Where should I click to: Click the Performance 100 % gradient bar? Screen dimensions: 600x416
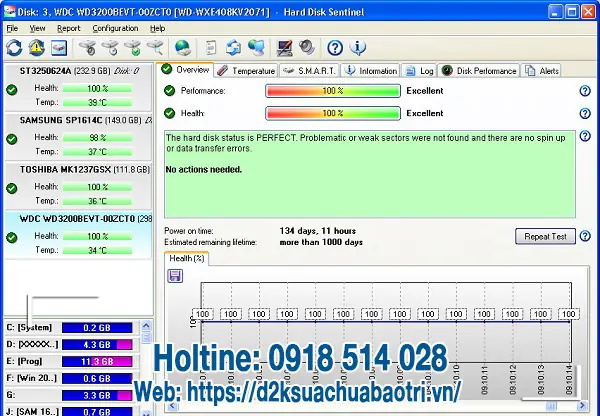pos(333,91)
